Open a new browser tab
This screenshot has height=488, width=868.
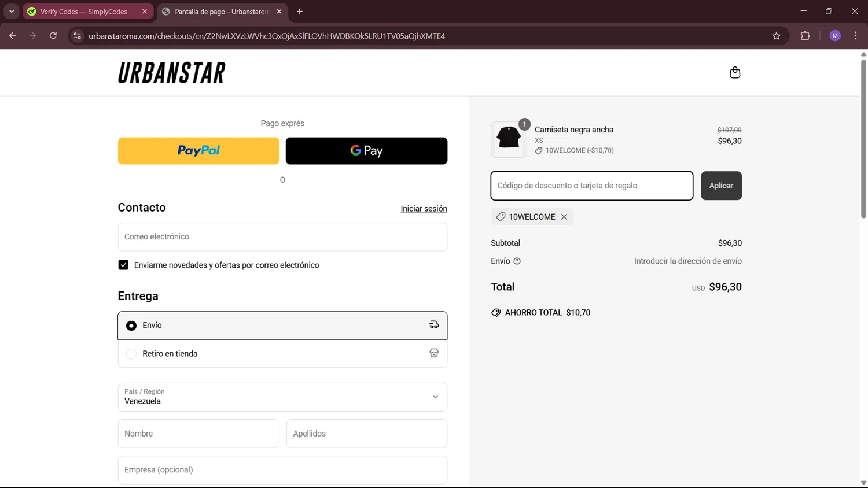300,12
